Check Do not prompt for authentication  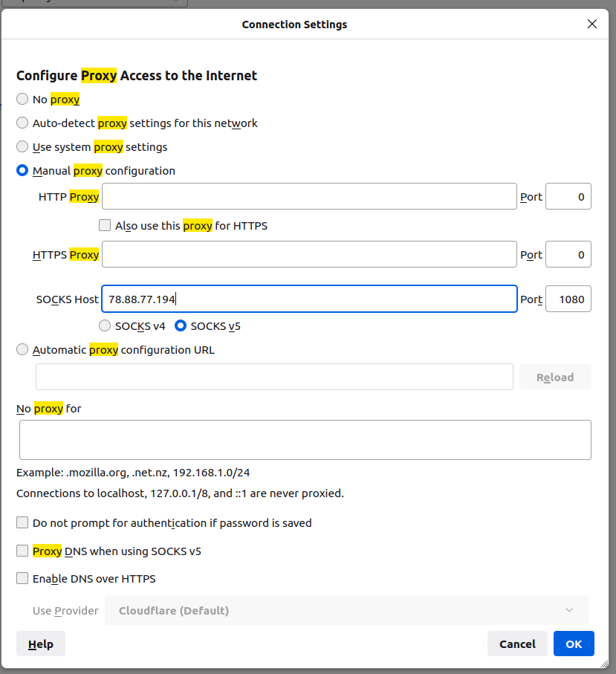coord(23,523)
